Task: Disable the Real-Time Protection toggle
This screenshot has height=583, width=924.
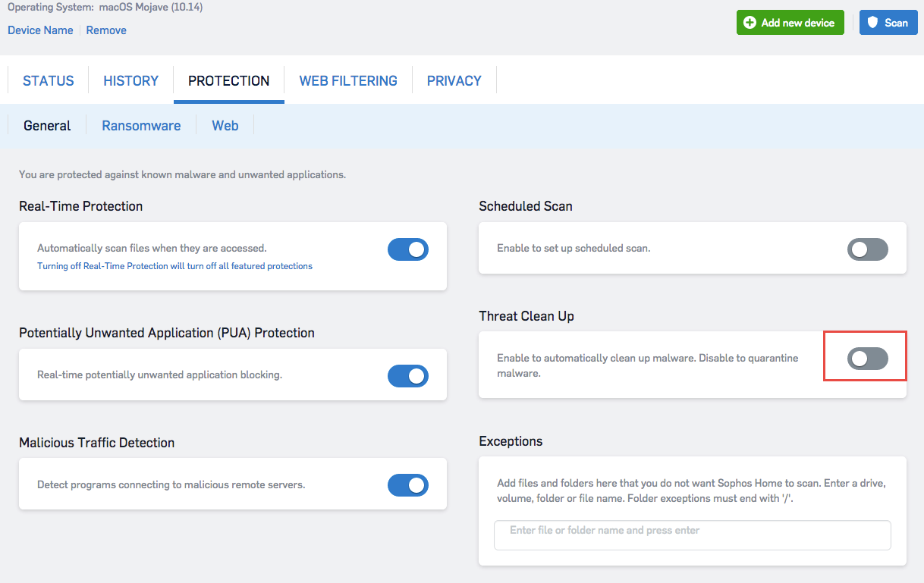Action: coord(408,249)
